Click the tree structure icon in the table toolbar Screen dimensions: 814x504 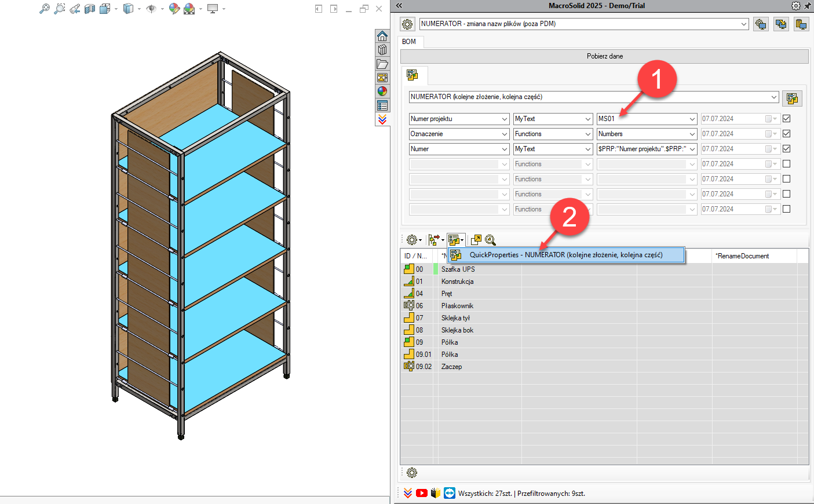(436, 240)
